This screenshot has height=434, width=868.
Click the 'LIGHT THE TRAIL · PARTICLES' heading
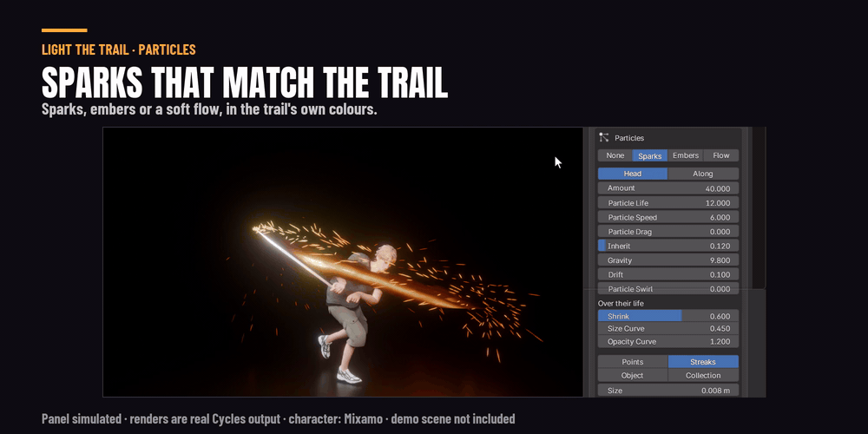[x=118, y=49]
